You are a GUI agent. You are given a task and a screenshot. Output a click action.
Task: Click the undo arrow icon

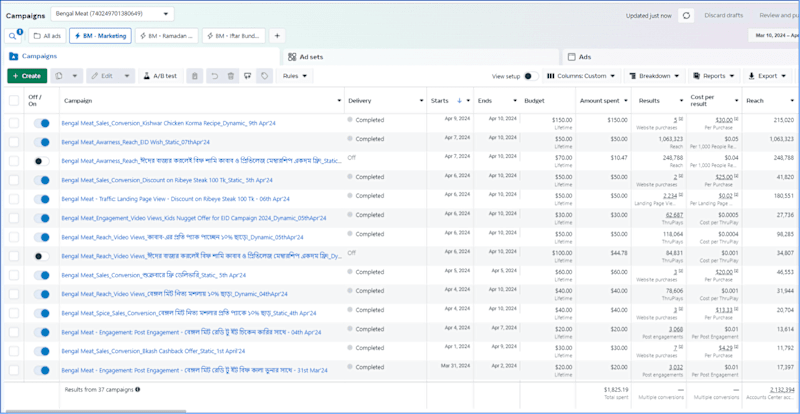point(215,76)
